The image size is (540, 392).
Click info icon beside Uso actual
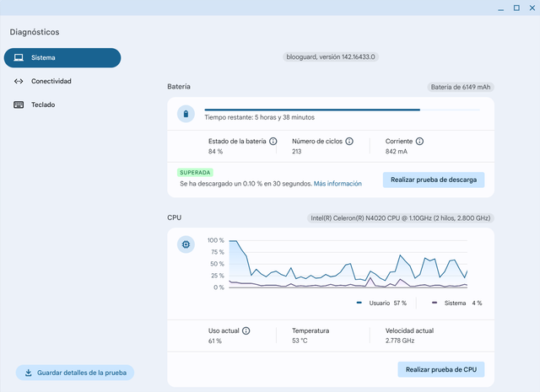click(x=246, y=331)
